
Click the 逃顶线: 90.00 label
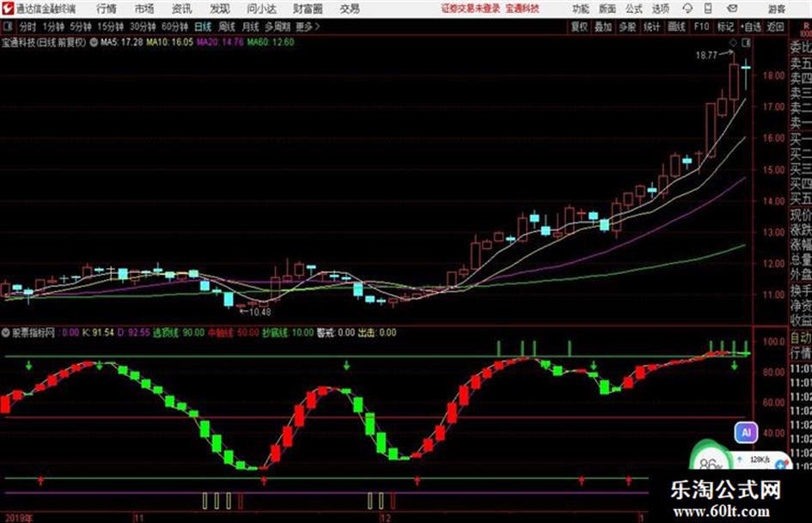(179, 332)
